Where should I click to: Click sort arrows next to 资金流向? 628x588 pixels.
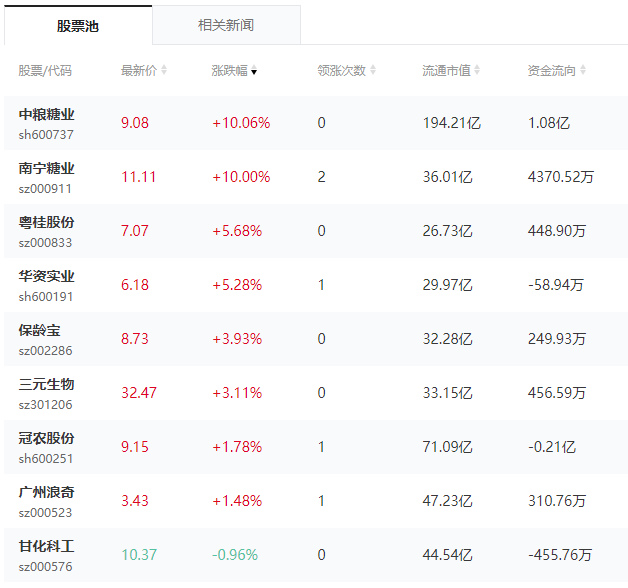click(x=582, y=71)
